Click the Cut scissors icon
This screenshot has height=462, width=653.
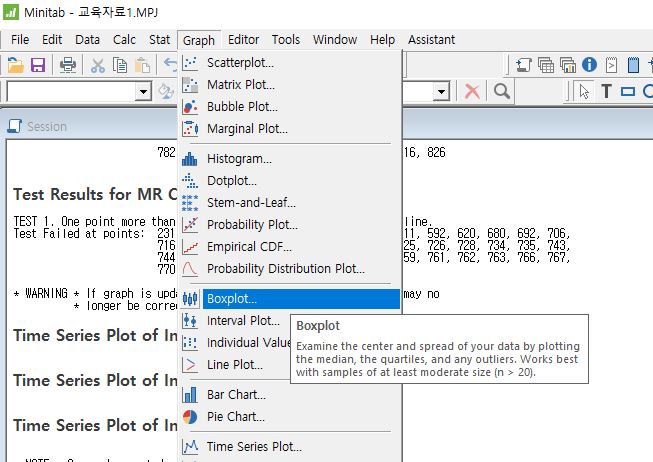pyautogui.click(x=97, y=65)
